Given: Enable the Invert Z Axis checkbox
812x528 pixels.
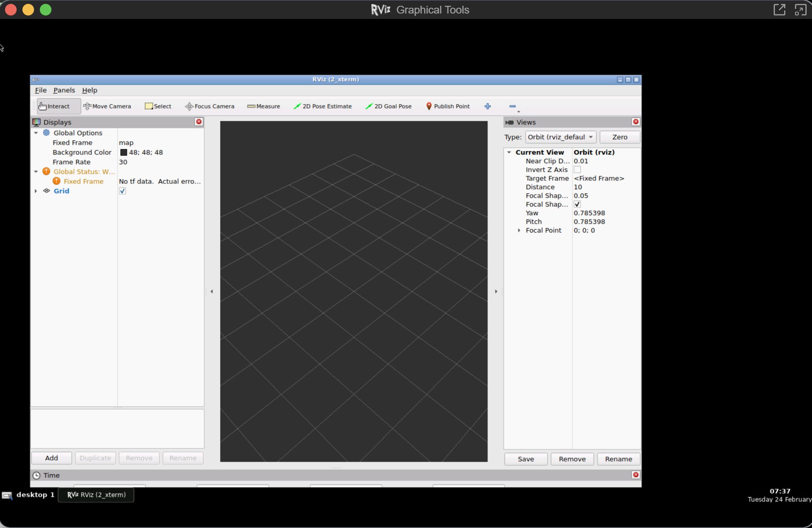Looking at the screenshot, I should 577,170.
